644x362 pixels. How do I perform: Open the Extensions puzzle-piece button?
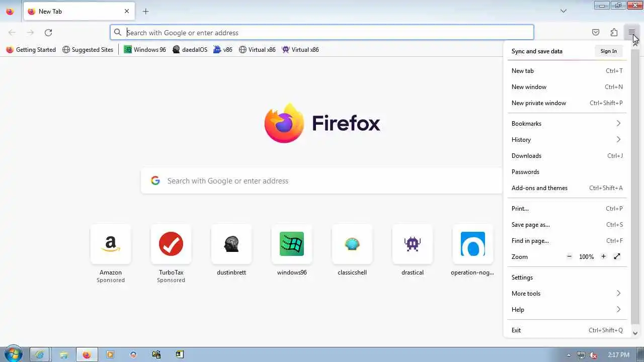click(x=614, y=33)
